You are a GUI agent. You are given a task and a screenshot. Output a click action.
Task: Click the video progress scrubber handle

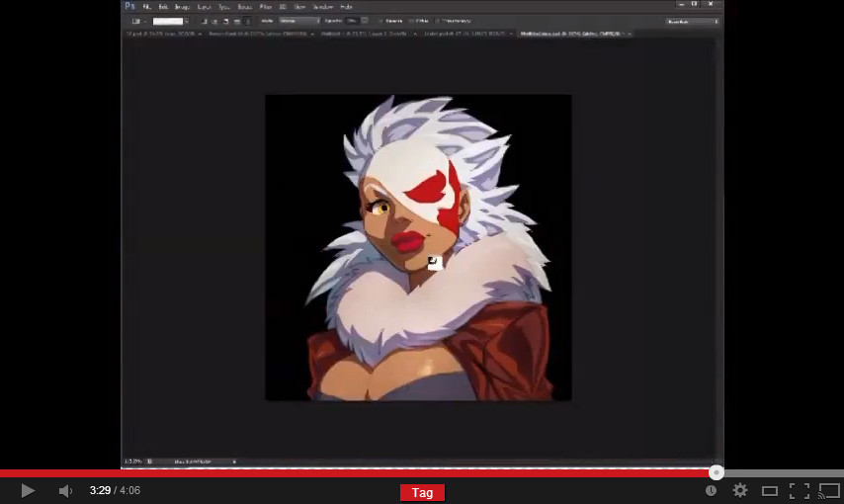[716, 472]
